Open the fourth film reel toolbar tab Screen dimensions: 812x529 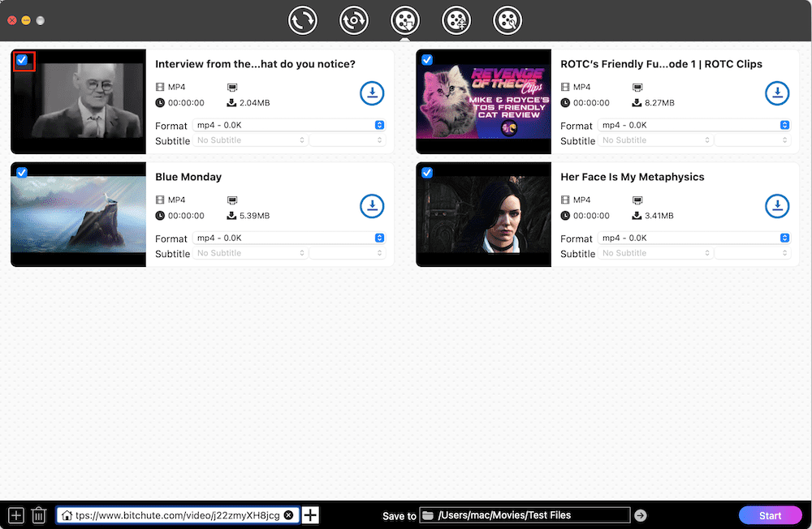point(456,21)
